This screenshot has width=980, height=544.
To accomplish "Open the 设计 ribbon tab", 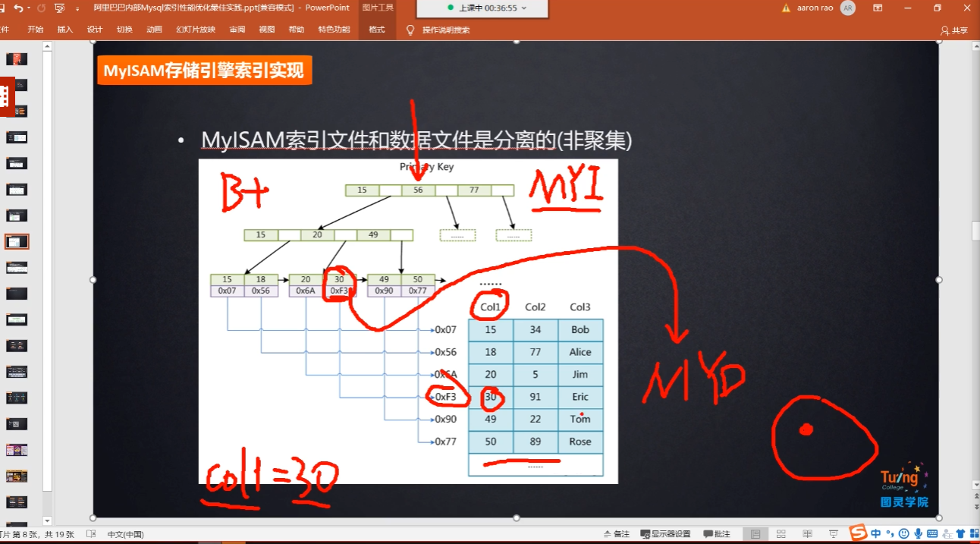I will (x=95, y=30).
